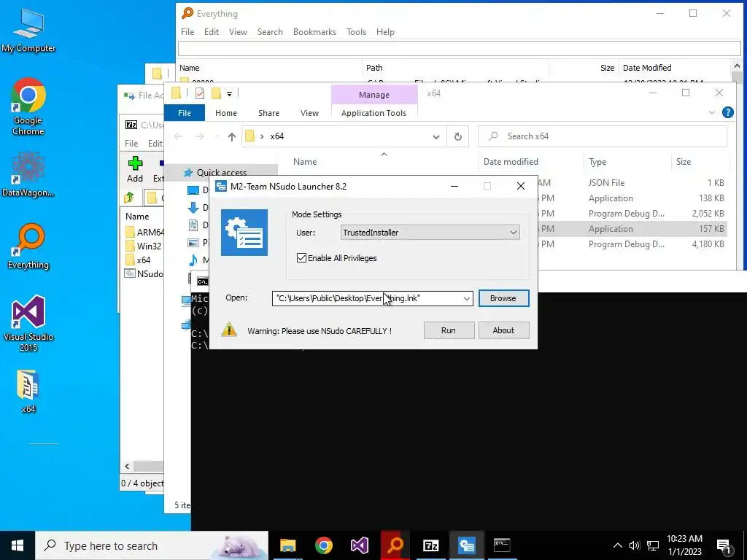This screenshot has height=560, width=747.
Task: Refresh the x64 folder in Explorer
Action: click(x=458, y=136)
